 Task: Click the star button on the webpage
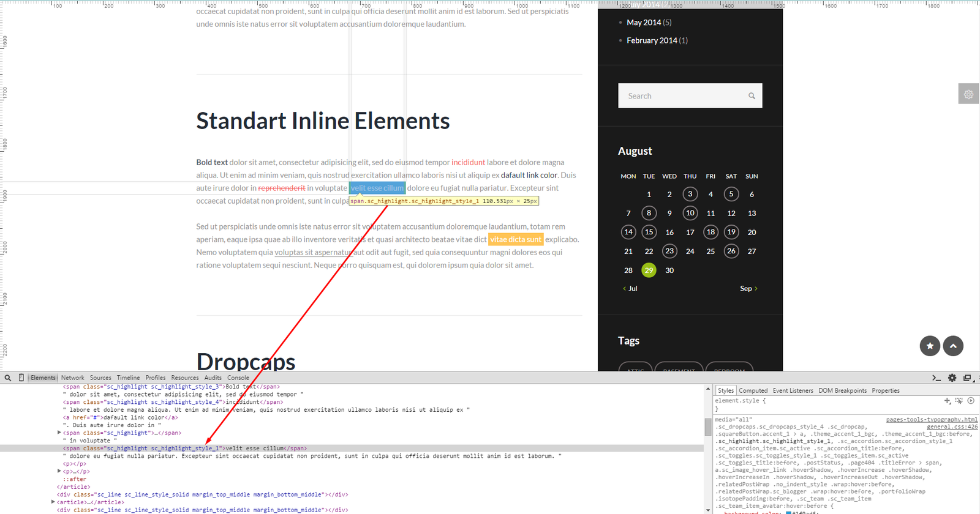(x=930, y=346)
